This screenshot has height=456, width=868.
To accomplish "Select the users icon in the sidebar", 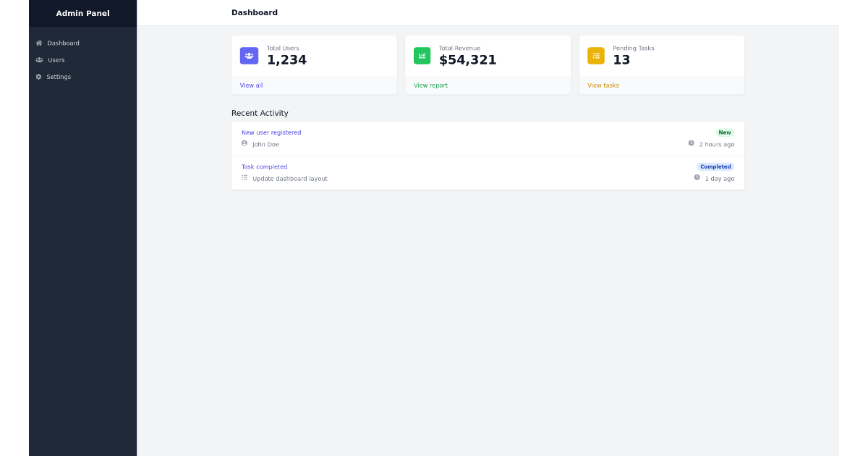I will (x=38, y=60).
